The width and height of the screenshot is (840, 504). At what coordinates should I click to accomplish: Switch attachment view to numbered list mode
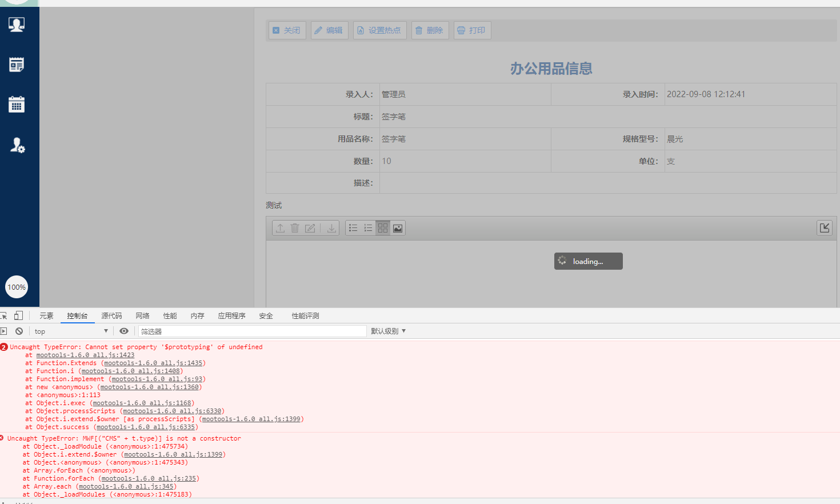pos(368,227)
